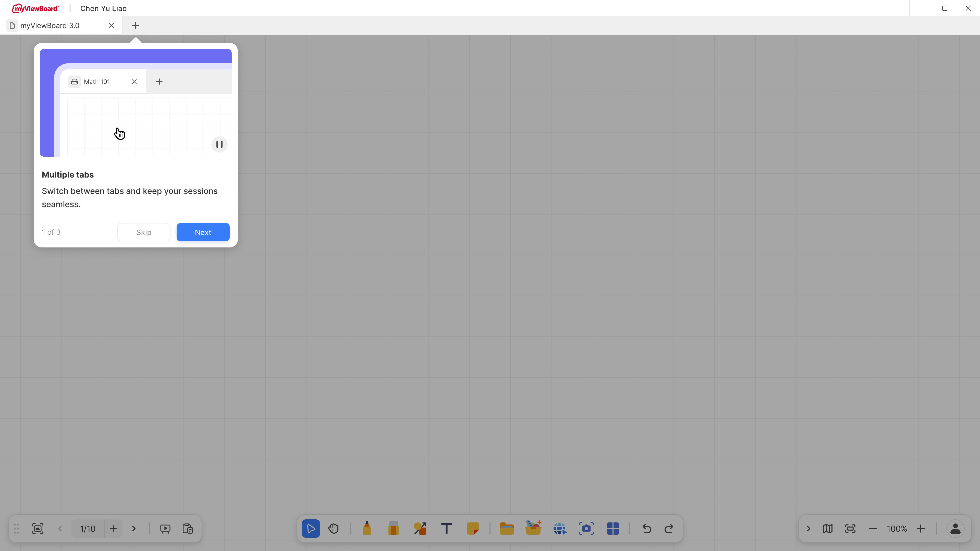Skip the onboarding tour
The height and width of the screenshot is (551, 980).
(x=144, y=232)
